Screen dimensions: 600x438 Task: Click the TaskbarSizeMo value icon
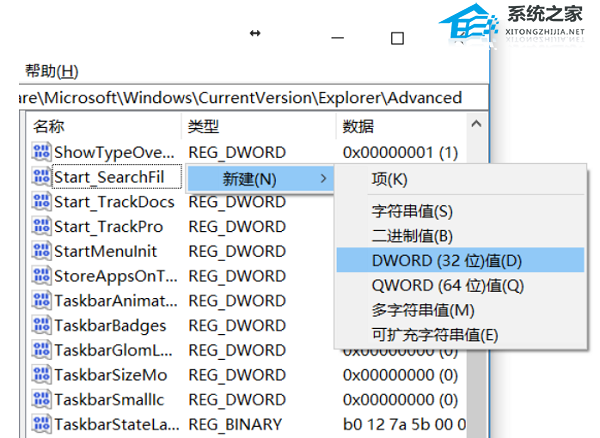pyautogui.click(x=41, y=375)
